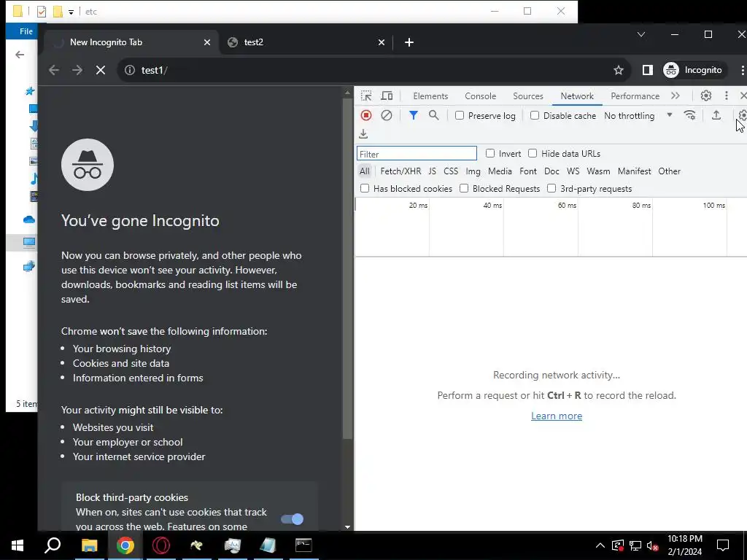This screenshot has width=747, height=560.
Task: Go back in Chrome browser
Action: coord(54,70)
